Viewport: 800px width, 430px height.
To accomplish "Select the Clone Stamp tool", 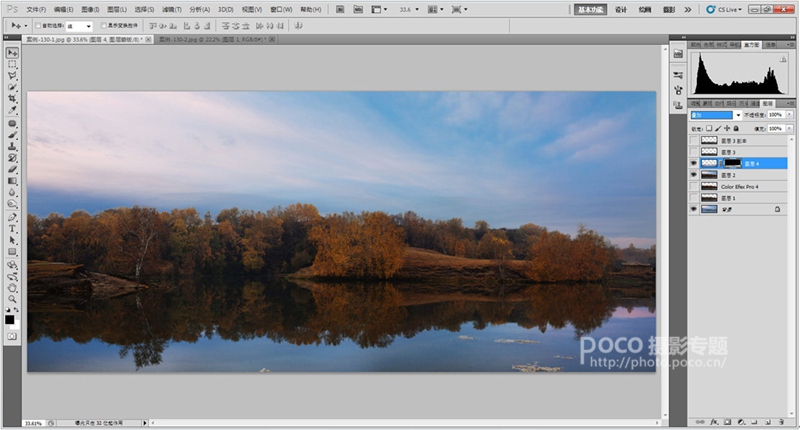I will 12,146.
